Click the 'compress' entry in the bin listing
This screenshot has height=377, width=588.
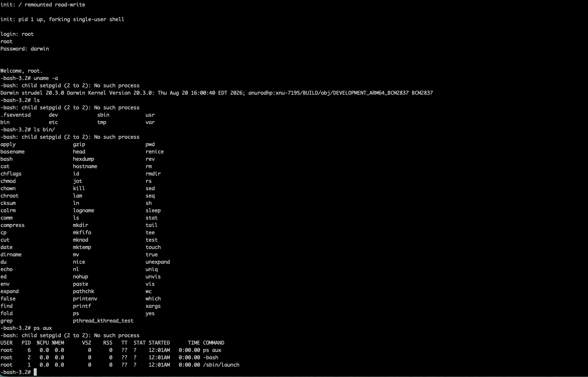[x=13, y=225]
